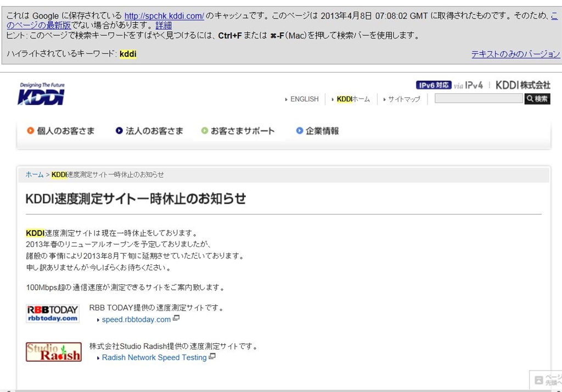Click the orange bullet beside 個人のお客さま
The height and width of the screenshot is (392, 562).
(31, 131)
